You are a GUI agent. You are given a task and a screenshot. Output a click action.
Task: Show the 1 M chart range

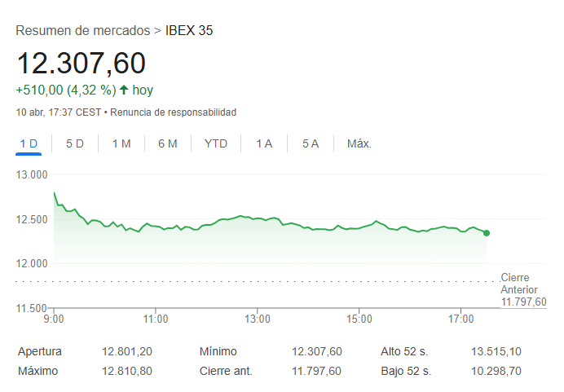(x=121, y=144)
